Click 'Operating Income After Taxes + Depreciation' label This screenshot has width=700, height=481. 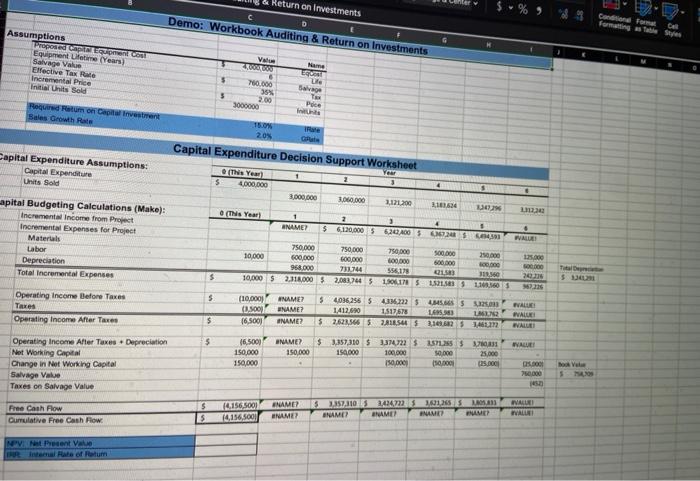pyautogui.click(x=90, y=342)
